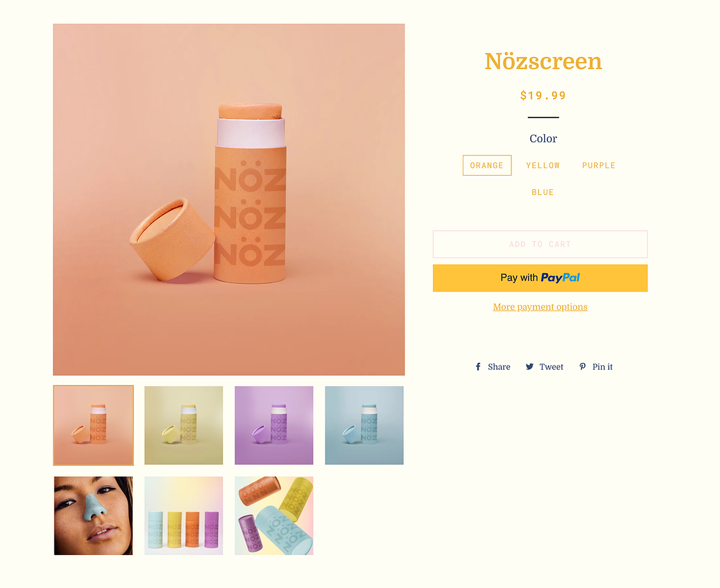This screenshot has height=588, width=720.
Task: Choose the Purple color option
Action: 599,166
